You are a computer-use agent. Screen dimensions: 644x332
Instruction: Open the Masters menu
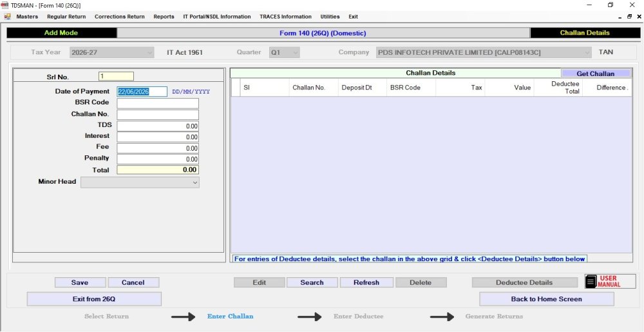point(27,17)
